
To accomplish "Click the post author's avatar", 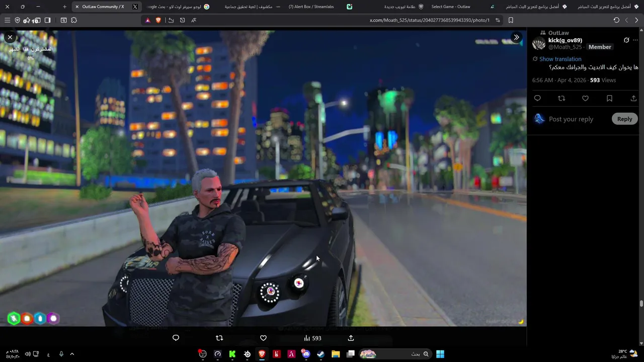I will (539, 43).
